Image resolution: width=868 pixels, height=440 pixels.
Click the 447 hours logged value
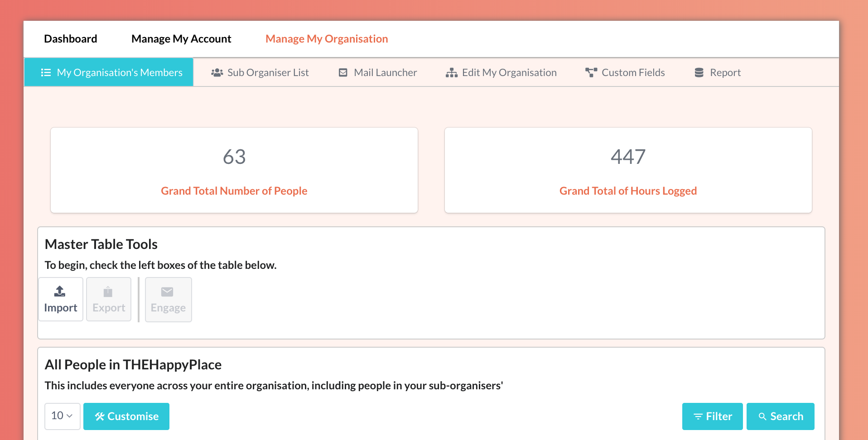click(x=628, y=157)
